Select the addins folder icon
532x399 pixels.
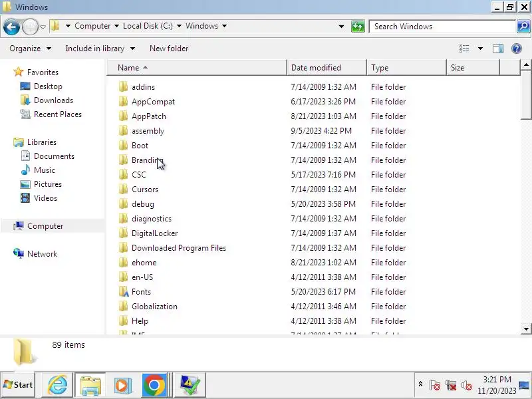pos(123,87)
